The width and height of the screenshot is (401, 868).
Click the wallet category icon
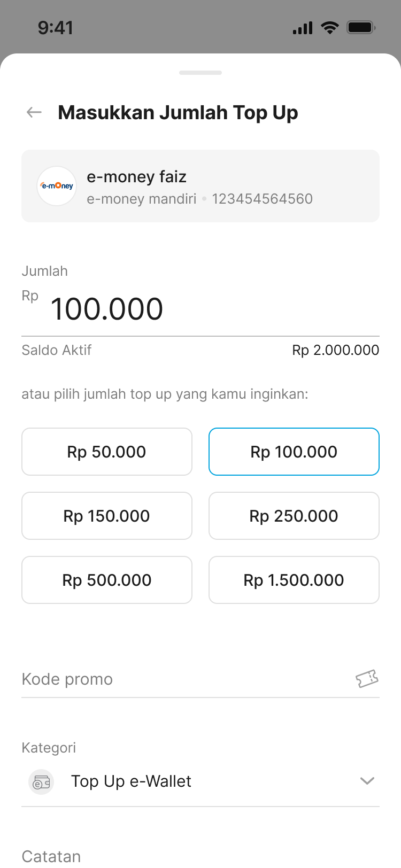point(41,782)
